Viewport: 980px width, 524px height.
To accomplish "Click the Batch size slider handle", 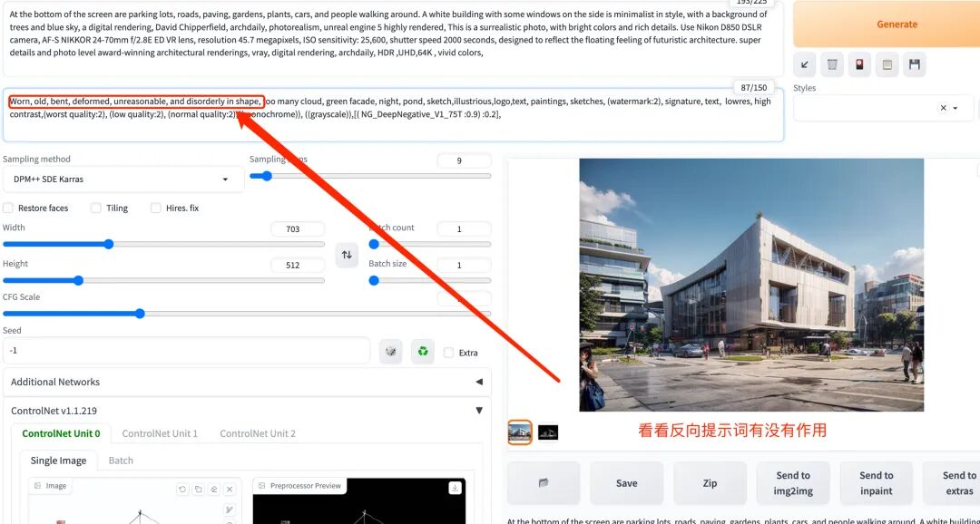I will (374, 280).
